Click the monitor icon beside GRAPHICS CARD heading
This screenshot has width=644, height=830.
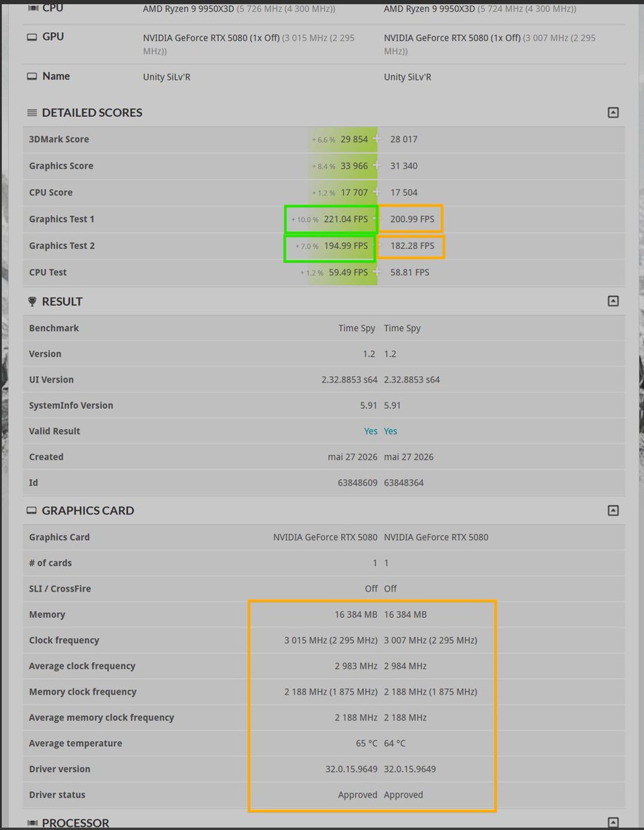32,510
